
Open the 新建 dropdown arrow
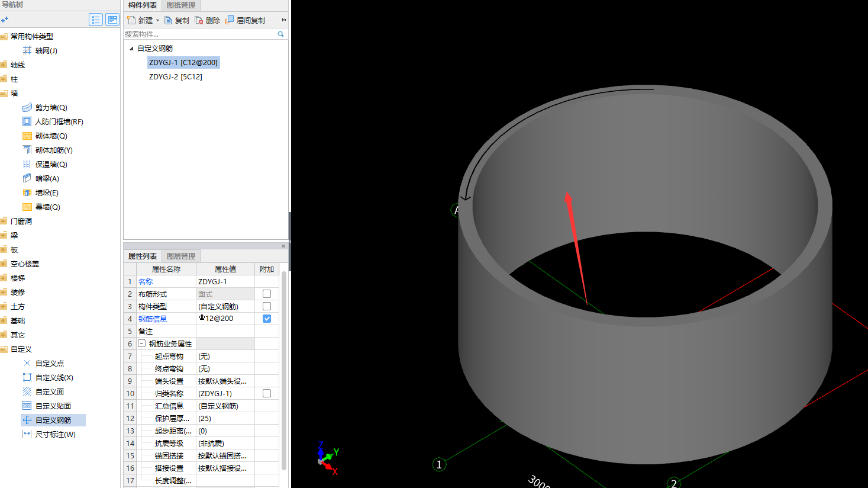click(157, 21)
